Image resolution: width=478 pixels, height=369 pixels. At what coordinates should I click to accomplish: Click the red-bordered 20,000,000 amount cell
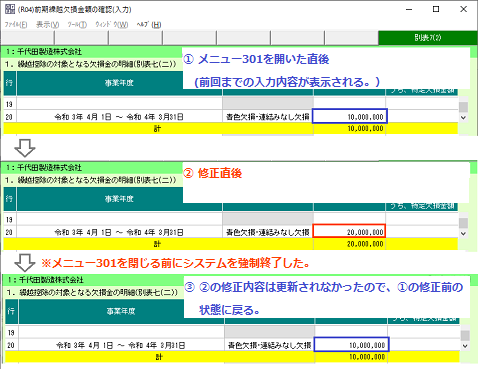click(349, 232)
